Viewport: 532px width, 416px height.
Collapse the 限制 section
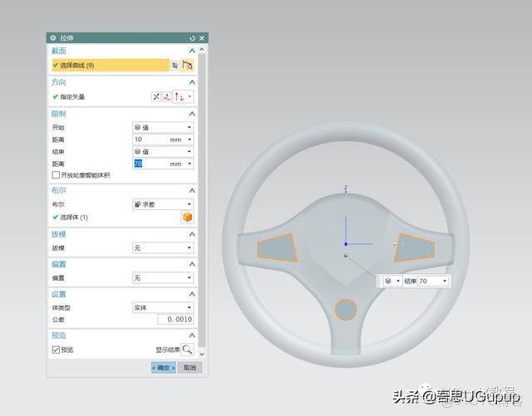[192, 114]
